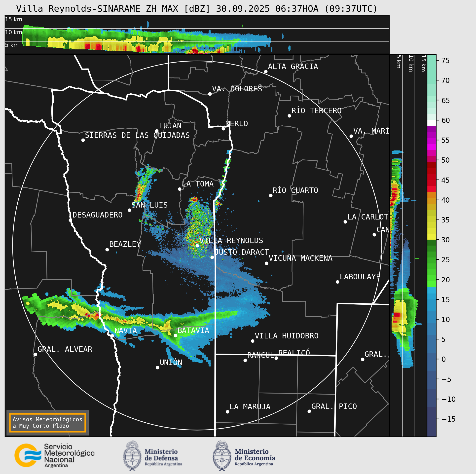Viewport: 476px width, 474px height.
Task: Click the JUSTO DARACT city label
Action: coord(242,252)
